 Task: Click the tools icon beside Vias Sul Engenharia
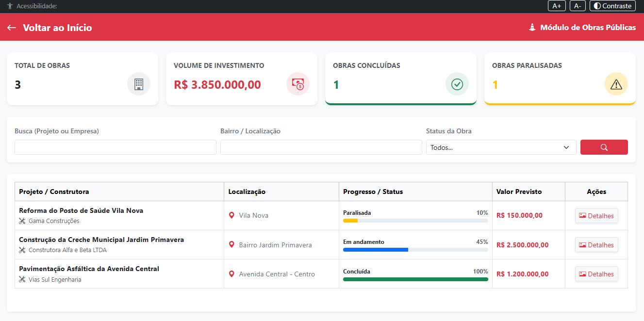tap(22, 279)
